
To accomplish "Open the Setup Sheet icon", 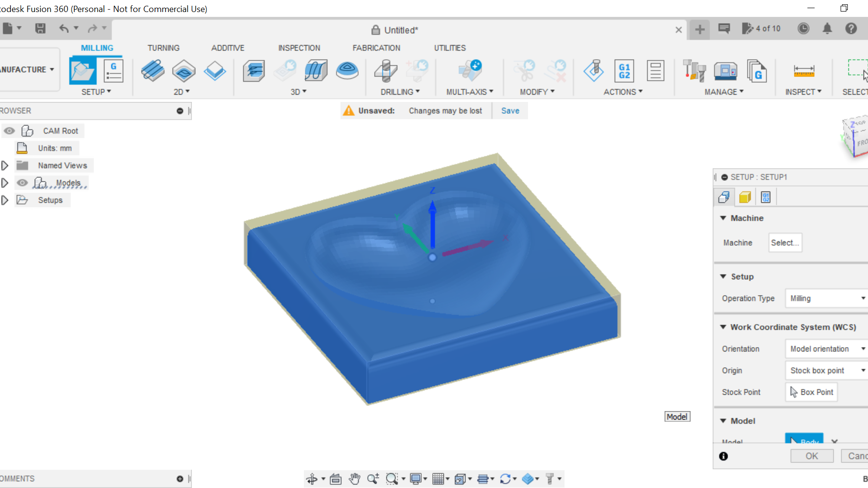I will pyautogui.click(x=655, y=71).
